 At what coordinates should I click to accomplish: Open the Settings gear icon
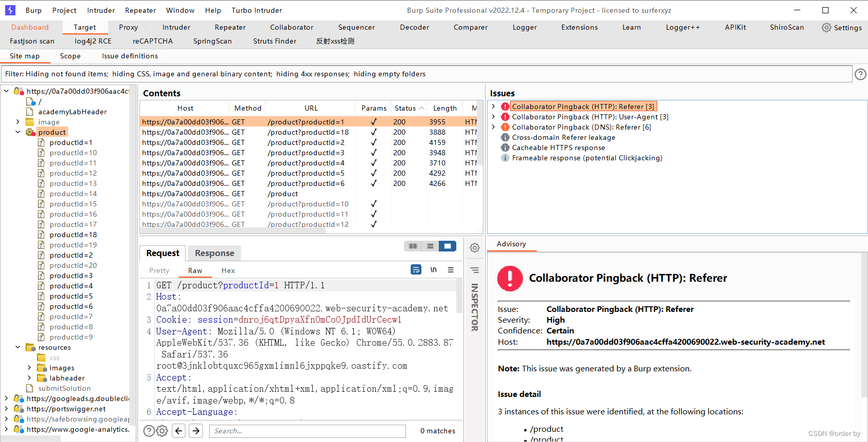click(x=826, y=28)
